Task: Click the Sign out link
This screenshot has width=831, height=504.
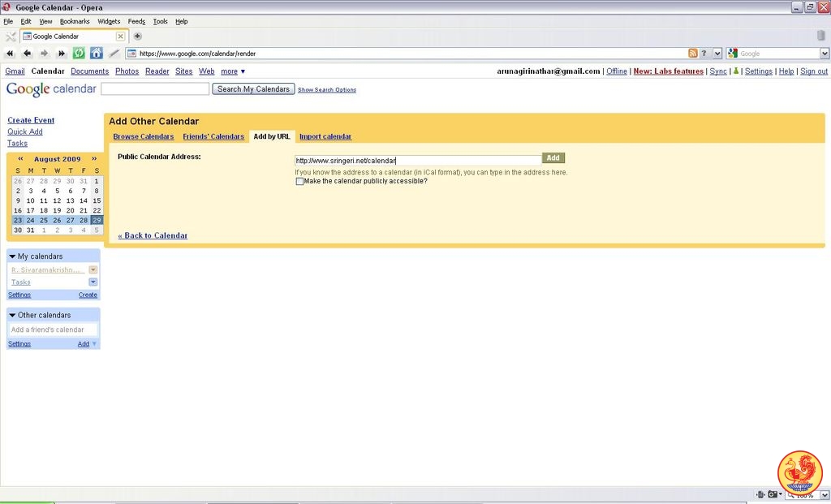Action: pyautogui.click(x=813, y=71)
